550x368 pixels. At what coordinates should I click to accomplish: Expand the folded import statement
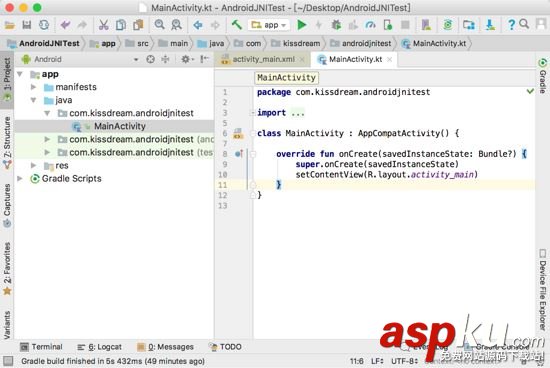pos(253,113)
